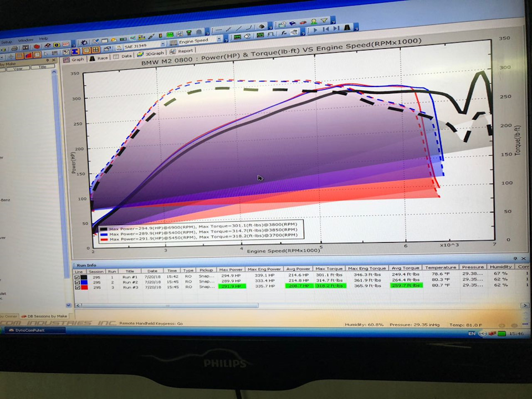
Task: Click the blue I-beam cursor icon
Action: click(x=75, y=52)
